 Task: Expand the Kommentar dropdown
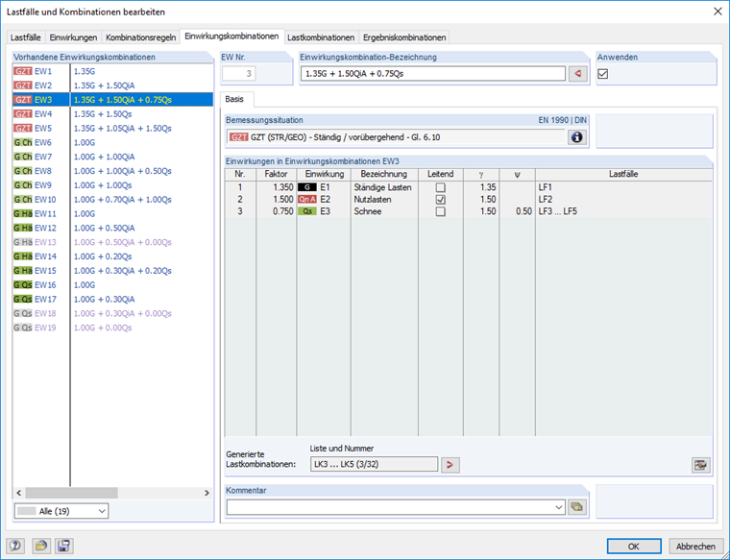pos(559,507)
